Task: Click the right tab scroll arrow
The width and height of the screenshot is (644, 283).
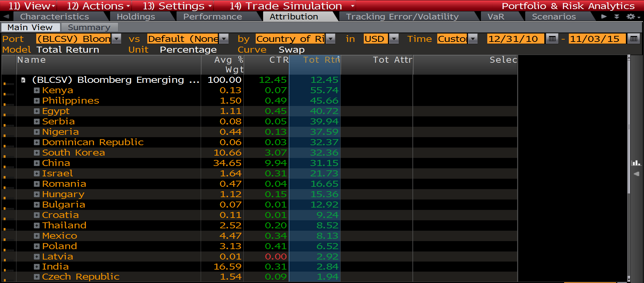Action: (x=604, y=16)
